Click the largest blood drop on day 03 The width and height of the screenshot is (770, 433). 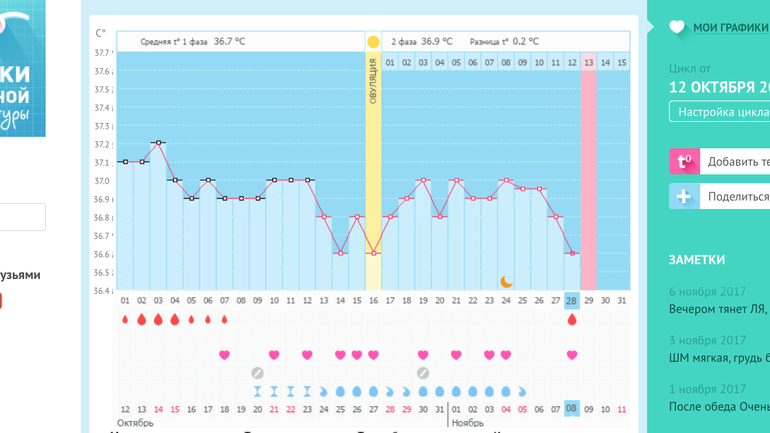tap(158, 320)
